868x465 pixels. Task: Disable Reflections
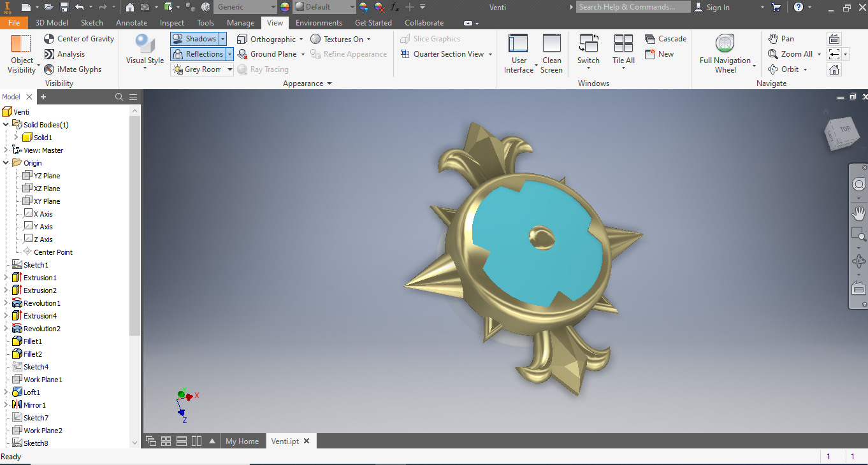[x=196, y=54]
